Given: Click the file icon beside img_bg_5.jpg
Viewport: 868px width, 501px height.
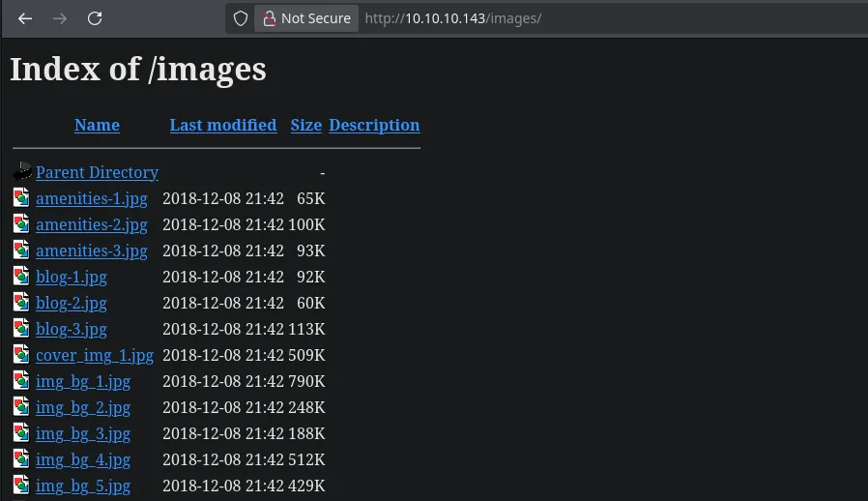Looking at the screenshot, I should tap(21, 486).
